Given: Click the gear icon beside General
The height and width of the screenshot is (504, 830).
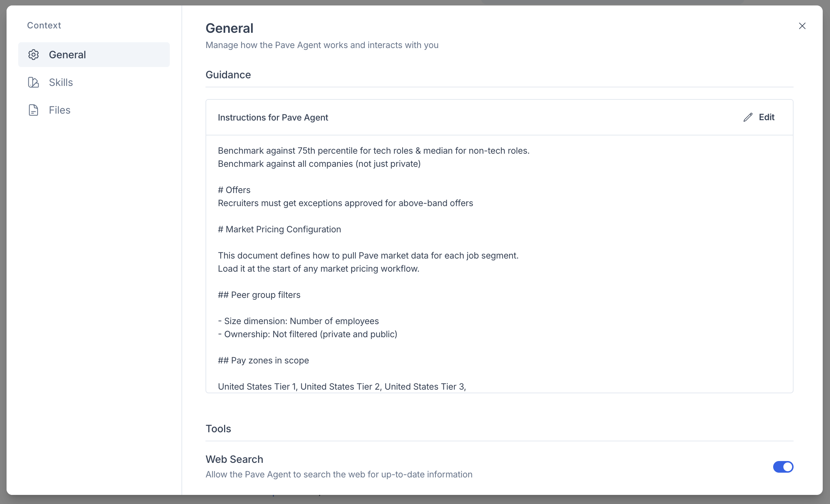Looking at the screenshot, I should 34,55.
